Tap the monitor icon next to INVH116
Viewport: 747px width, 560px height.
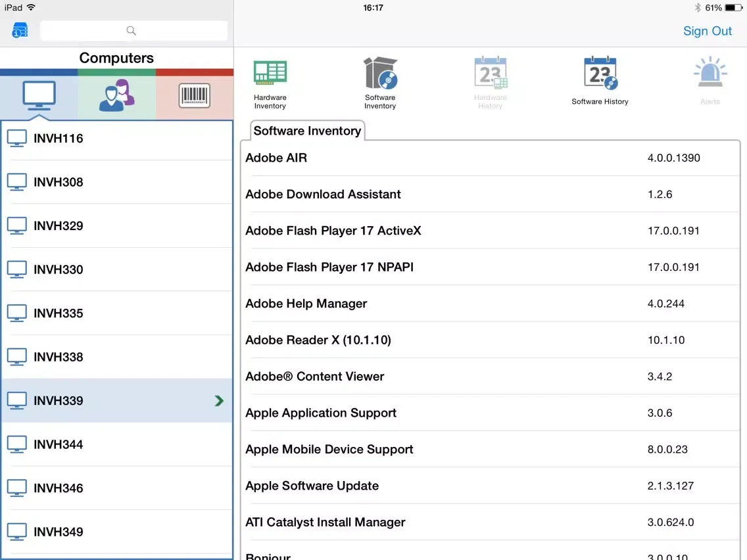point(16,139)
